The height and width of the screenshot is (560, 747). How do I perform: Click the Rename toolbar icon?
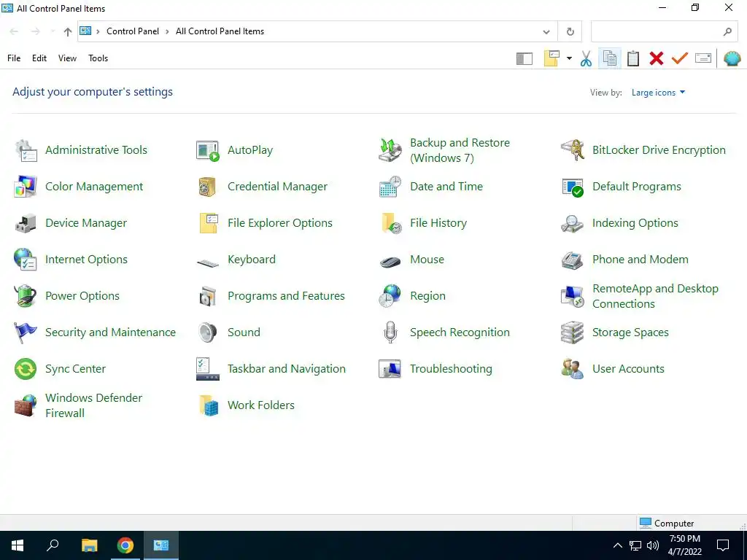tap(703, 58)
